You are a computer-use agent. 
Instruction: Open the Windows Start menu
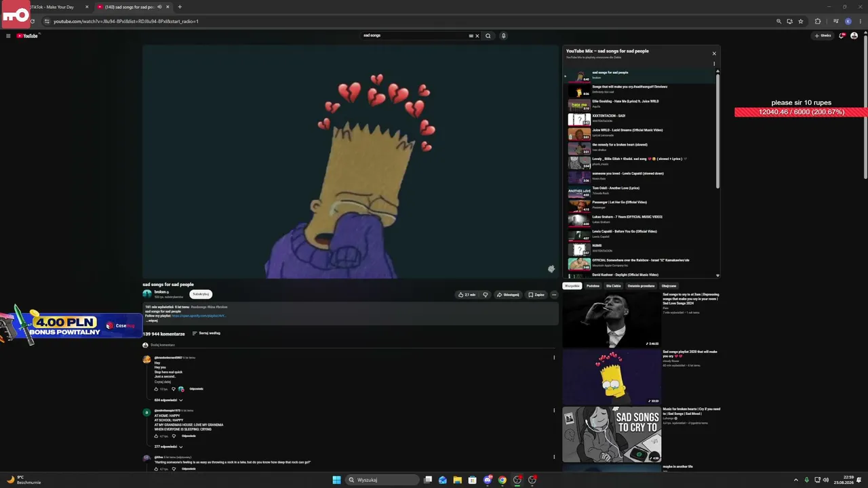336,480
